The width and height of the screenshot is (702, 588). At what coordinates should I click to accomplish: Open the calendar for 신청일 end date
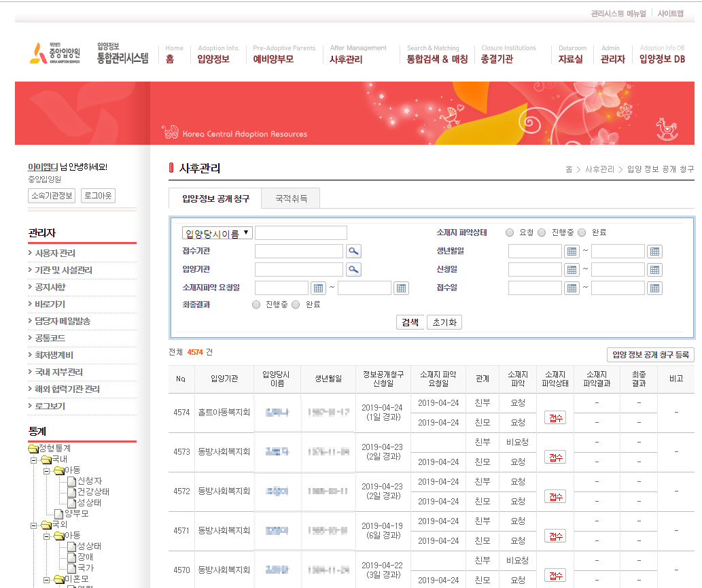[654, 269]
